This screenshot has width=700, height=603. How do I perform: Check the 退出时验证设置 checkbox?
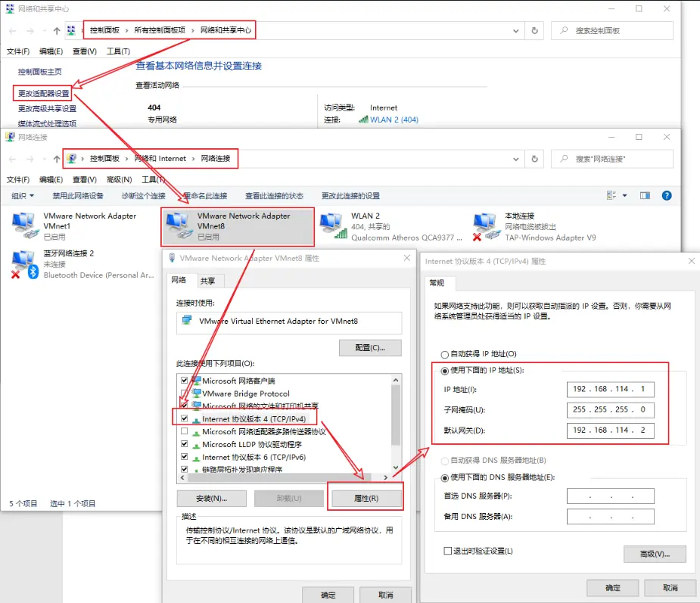[x=448, y=552]
